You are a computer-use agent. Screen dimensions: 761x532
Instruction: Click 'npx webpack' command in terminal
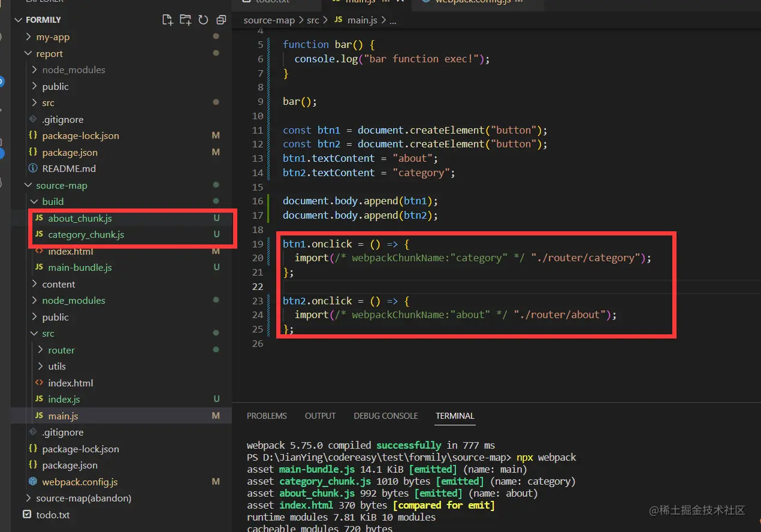tap(546, 457)
